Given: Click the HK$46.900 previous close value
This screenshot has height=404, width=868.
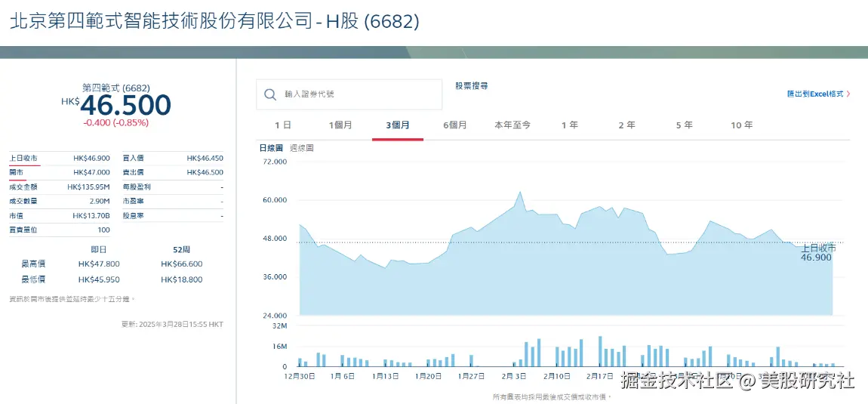Looking at the screenshot, I should [x=91, y=158].
